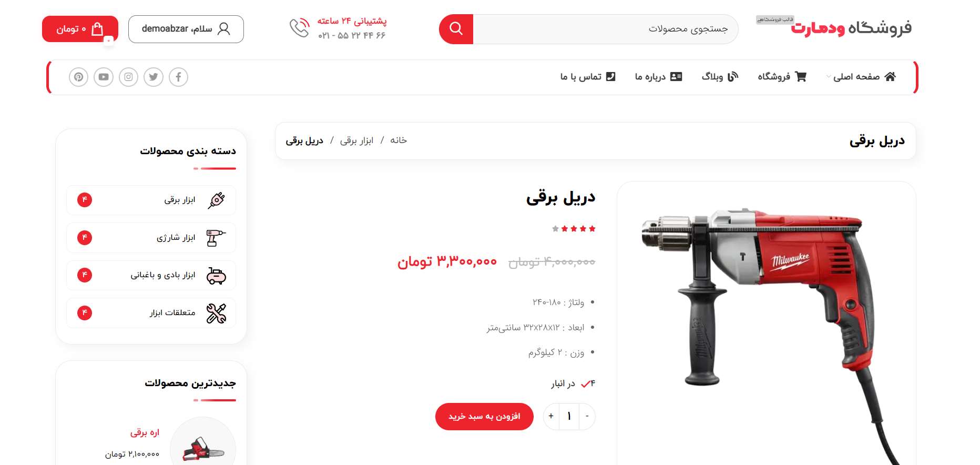Expand the صفحه اصلی menu chevron

829,77
